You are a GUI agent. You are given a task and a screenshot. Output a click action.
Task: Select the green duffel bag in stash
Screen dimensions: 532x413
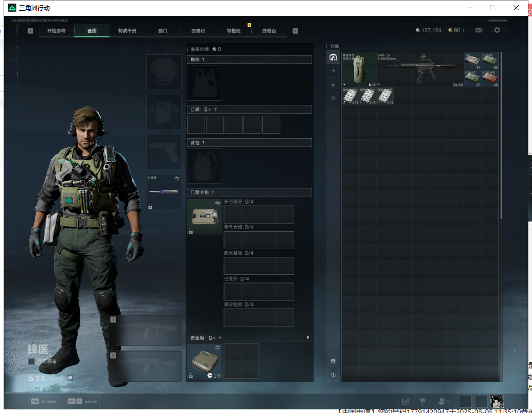tap(359, 70)
